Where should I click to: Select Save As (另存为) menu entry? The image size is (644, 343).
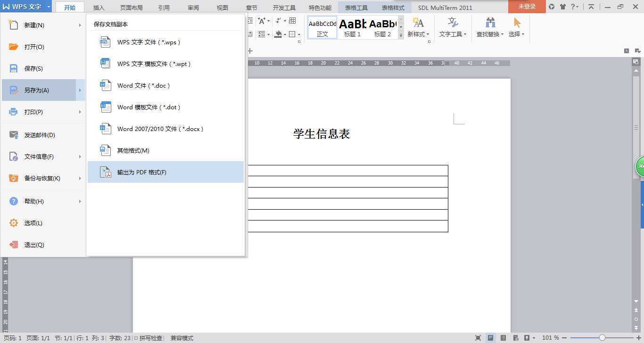click(43, 90)
